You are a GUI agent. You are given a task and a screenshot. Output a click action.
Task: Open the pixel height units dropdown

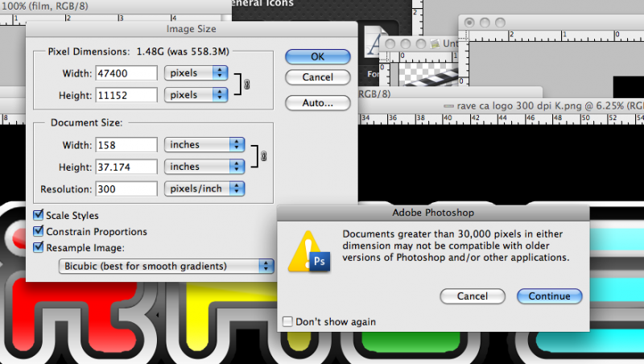pyautogui.click(x=196, y=94)
